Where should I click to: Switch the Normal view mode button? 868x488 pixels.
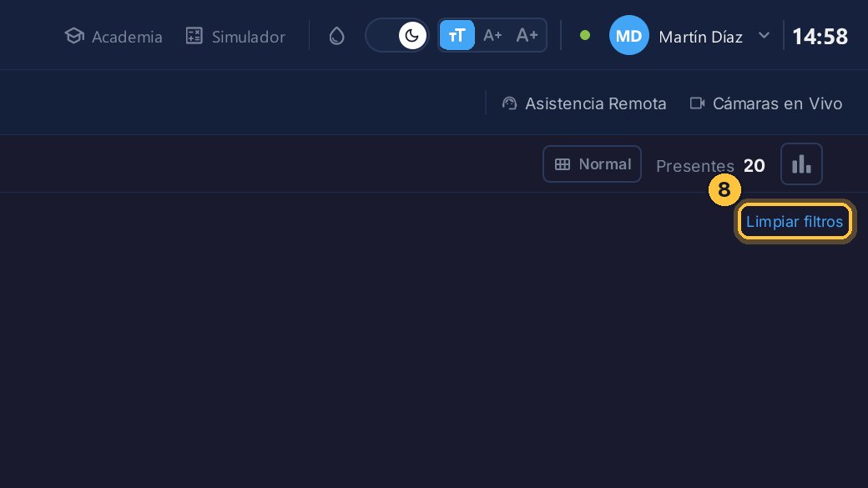(592, 164)
